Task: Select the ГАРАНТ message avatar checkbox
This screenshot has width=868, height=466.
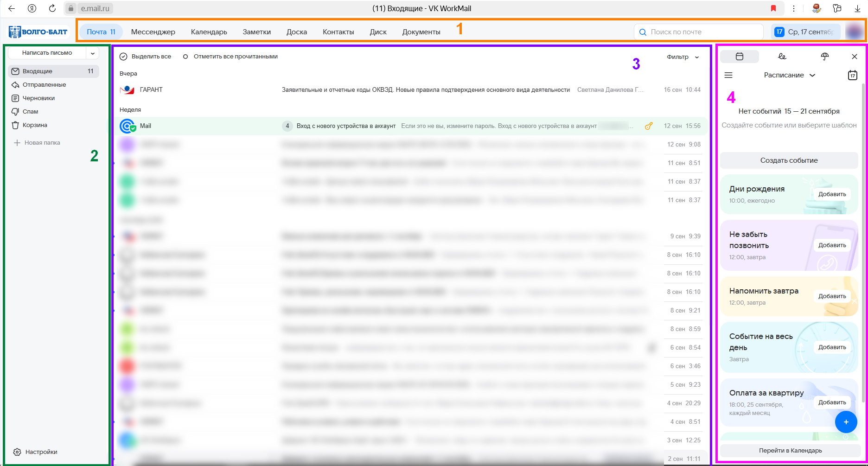Action: click(x=127, y=90)
